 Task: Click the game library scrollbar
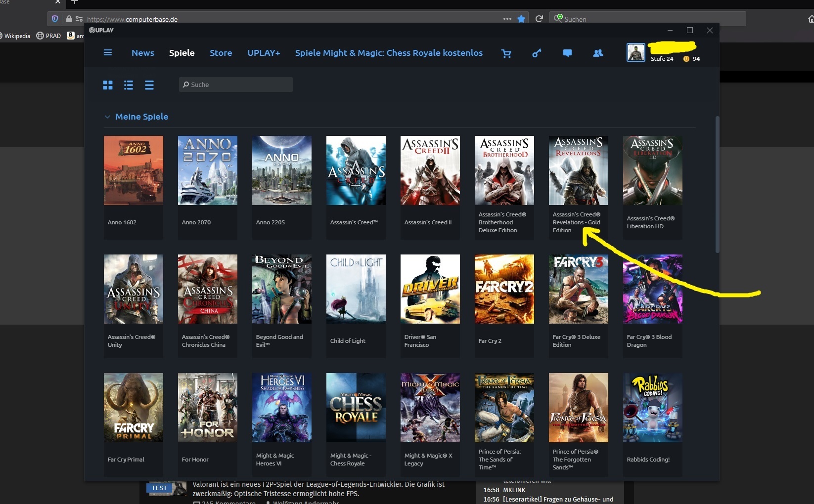(717, 184)
